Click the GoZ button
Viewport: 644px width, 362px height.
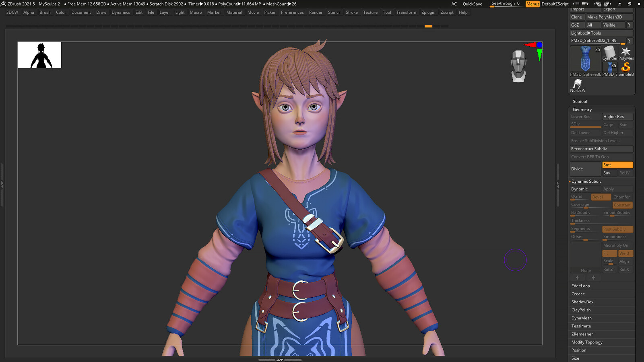pos(577,25)
